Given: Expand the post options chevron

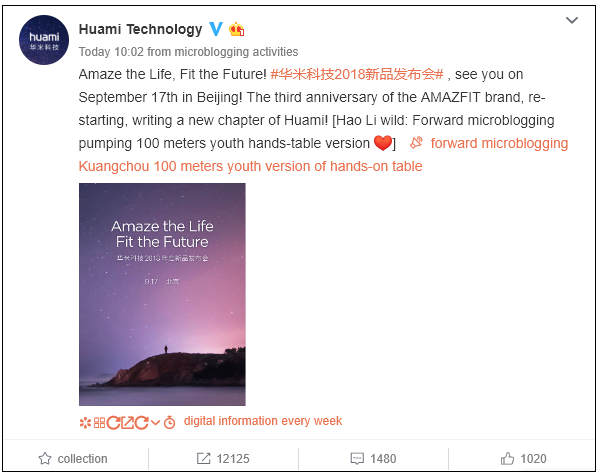Looking at the screenshot, I should (x=572, y=20).
